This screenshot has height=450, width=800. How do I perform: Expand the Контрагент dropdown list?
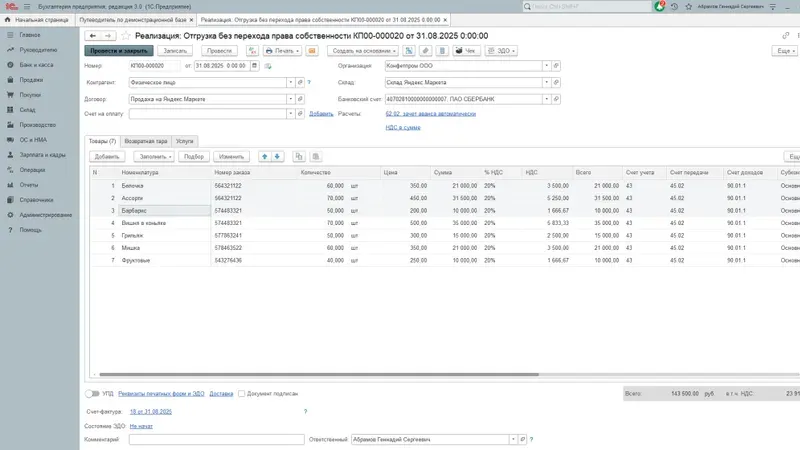(x=291, y=83)
